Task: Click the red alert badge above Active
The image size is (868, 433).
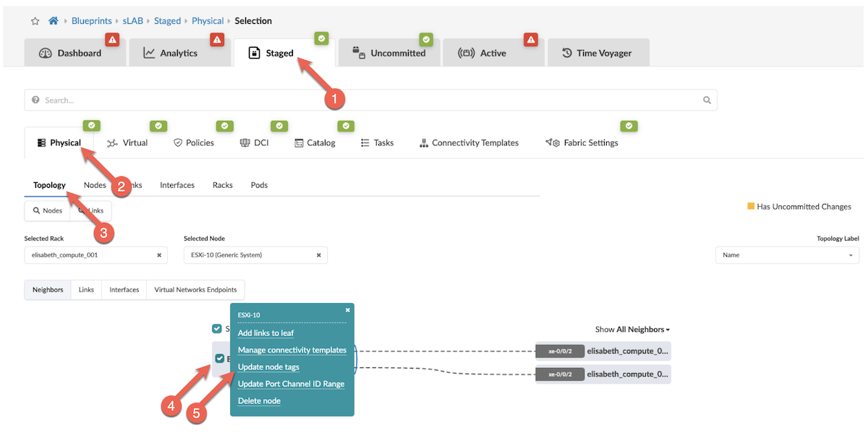Action: tap(532, 39)
